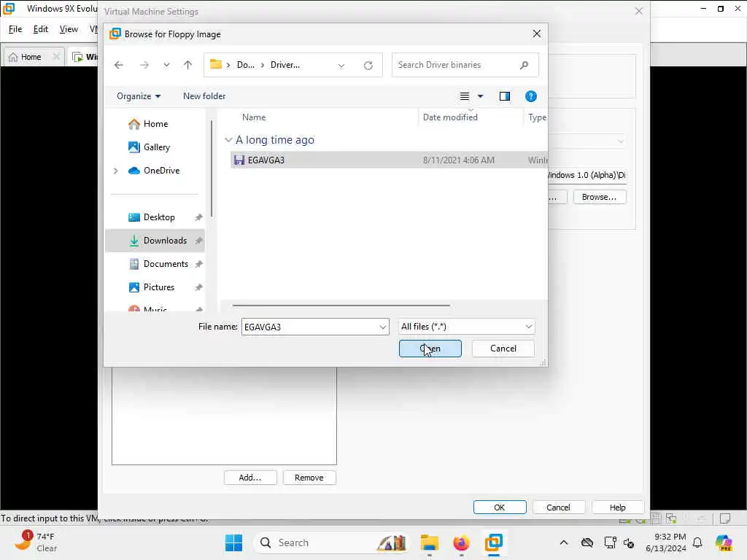Click Open to load the image

pos(430,349)
